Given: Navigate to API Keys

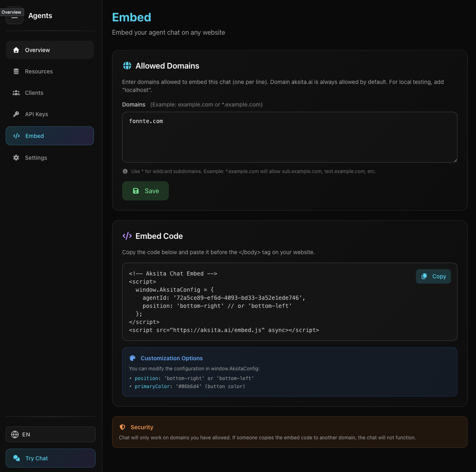Looking at the screenshot, I should (x=36, y=114).
